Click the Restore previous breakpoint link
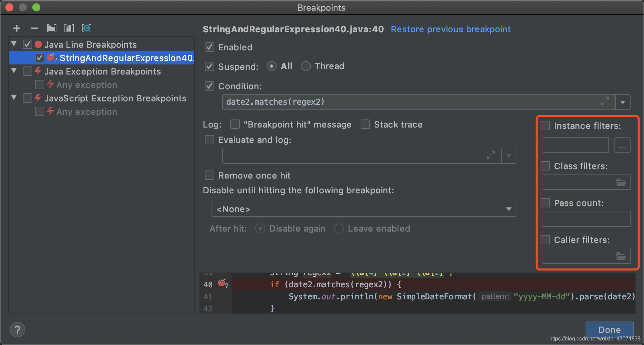The height and width of the screenshot is (345, 644). pos(451,29)
